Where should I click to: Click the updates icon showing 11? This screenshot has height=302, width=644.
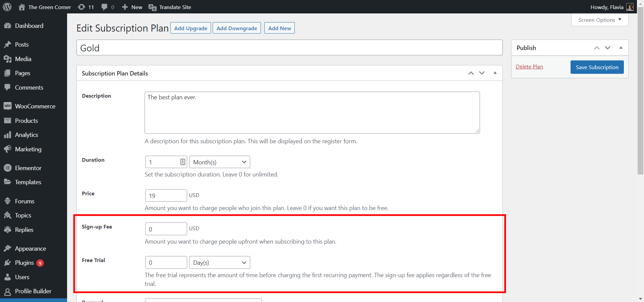81,7
